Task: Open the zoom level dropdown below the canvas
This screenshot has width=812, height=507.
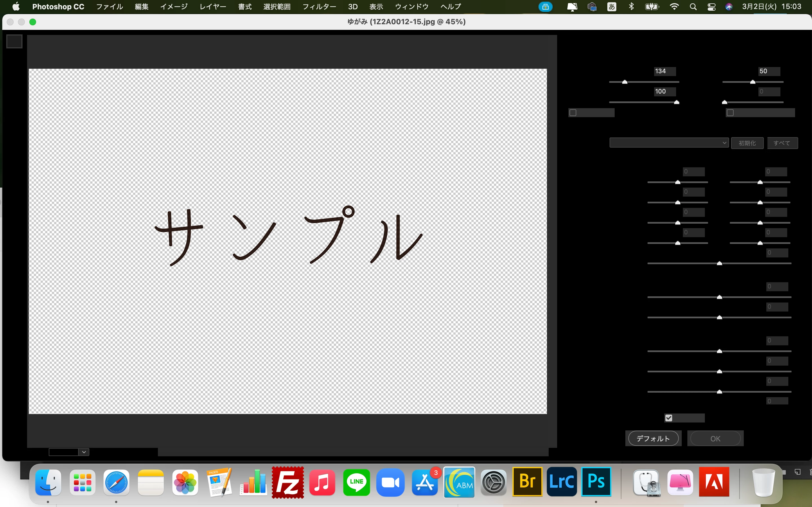Action: click(84, 452)
